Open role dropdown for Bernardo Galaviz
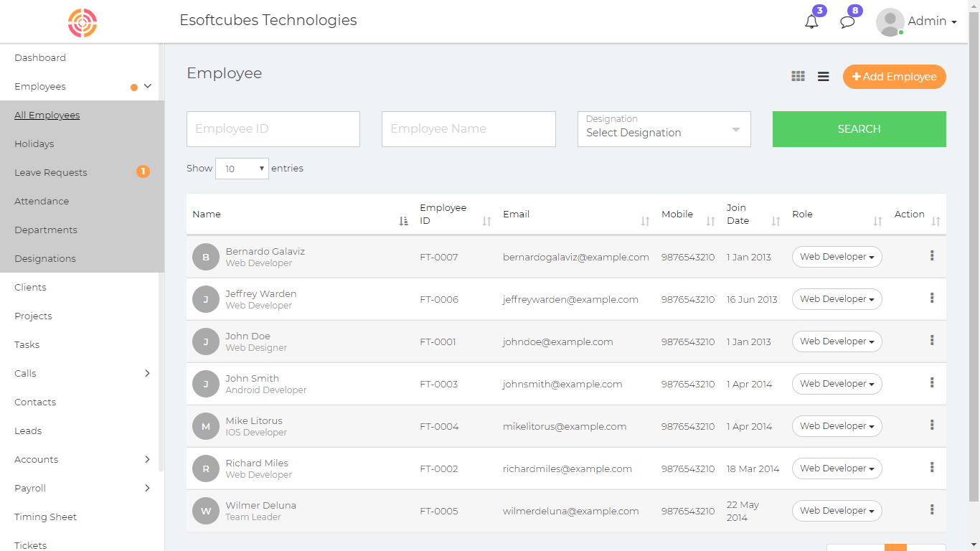This screenshot has width=980, height=551. click(x=837, y=257)
